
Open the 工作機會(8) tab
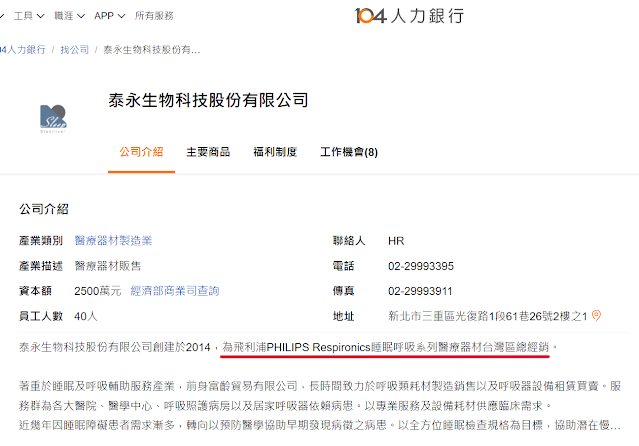click(349, 152)
